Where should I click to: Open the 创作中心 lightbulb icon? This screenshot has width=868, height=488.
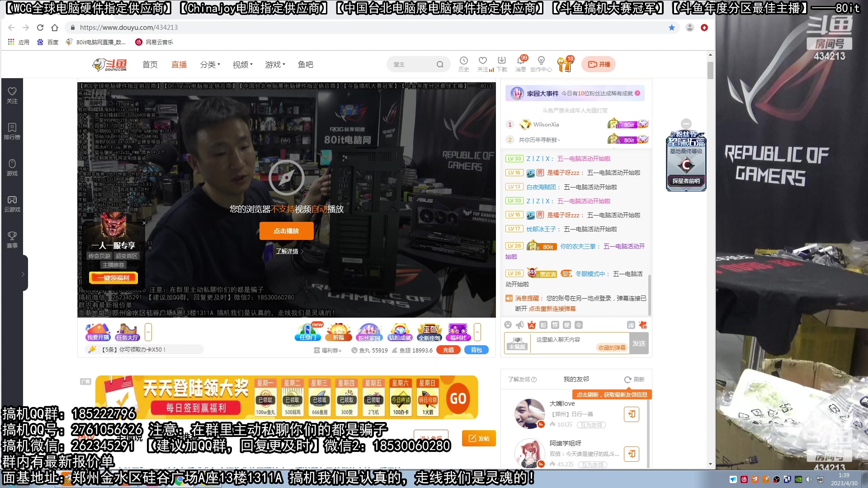(x=541, y=64)
